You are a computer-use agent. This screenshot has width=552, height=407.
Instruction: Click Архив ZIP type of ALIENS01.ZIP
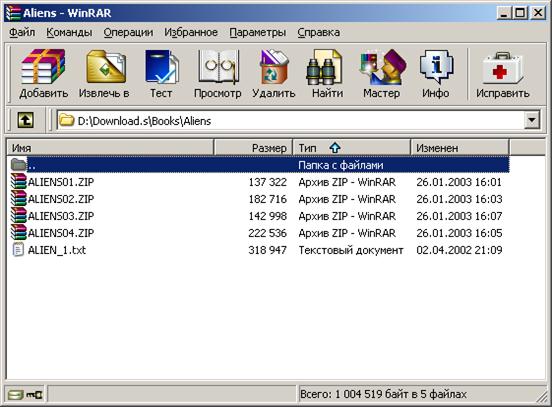pos(347,182)
